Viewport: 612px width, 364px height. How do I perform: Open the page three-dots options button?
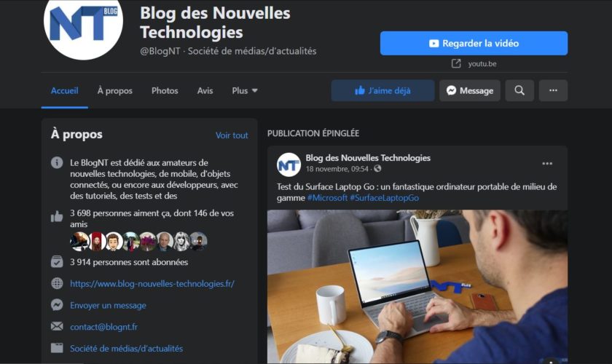coord(553,90)
